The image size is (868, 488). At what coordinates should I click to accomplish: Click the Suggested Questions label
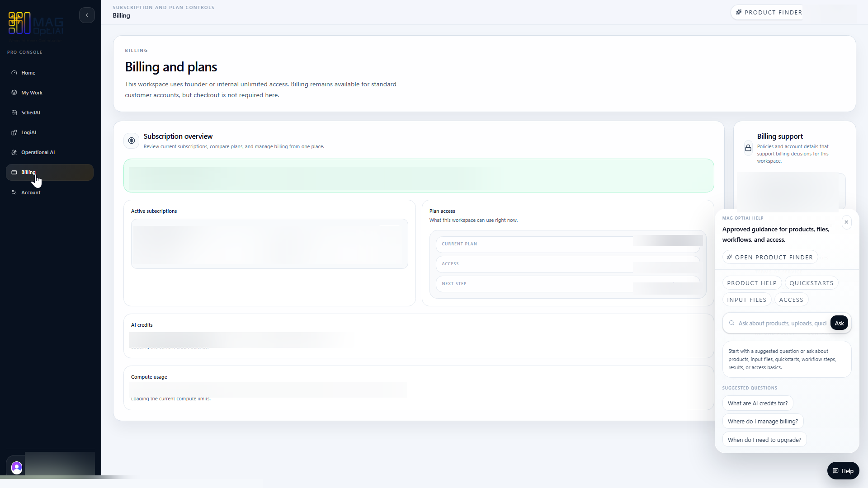click(x=750, y=388)
